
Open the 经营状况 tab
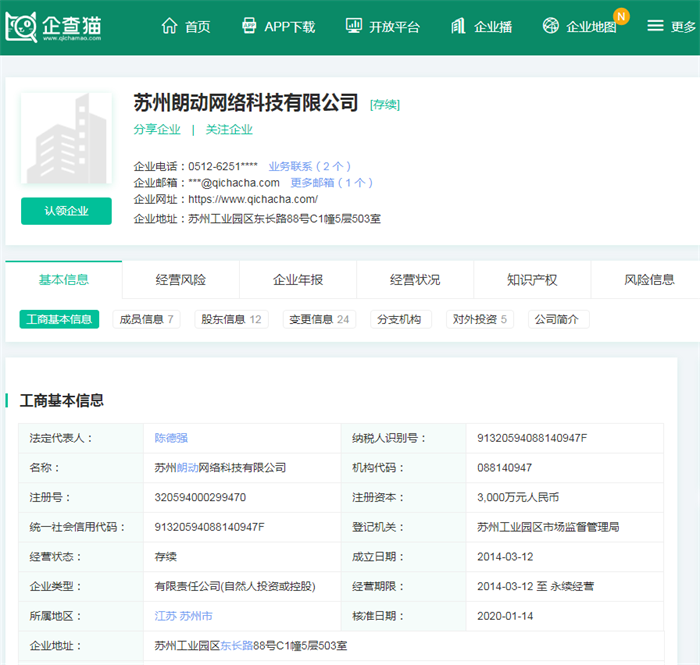click(415, 280)
